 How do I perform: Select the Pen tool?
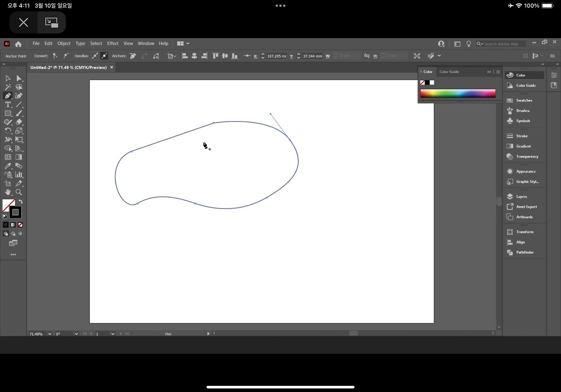(8, 96)
